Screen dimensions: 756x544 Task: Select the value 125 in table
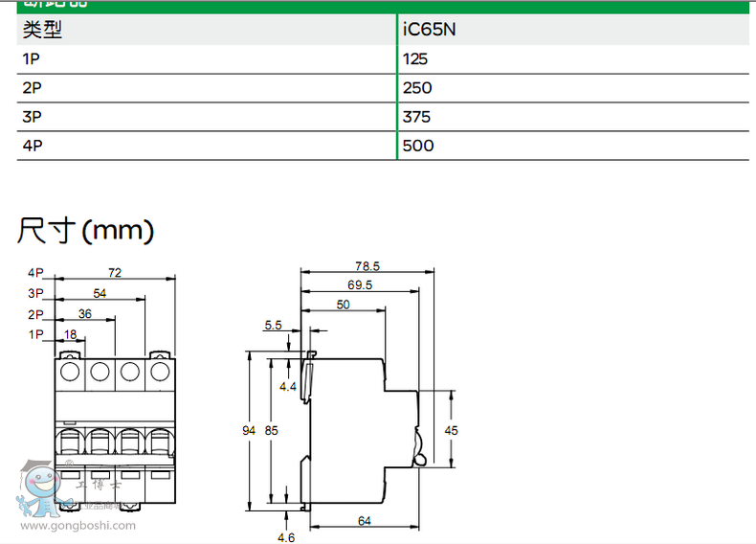point(415,58)
